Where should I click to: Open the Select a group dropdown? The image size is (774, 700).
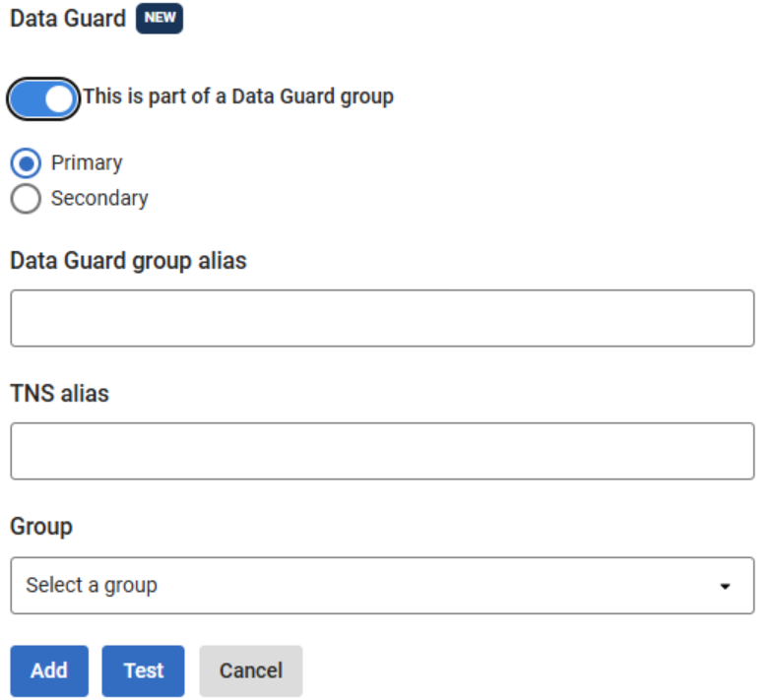pos(382,586)
